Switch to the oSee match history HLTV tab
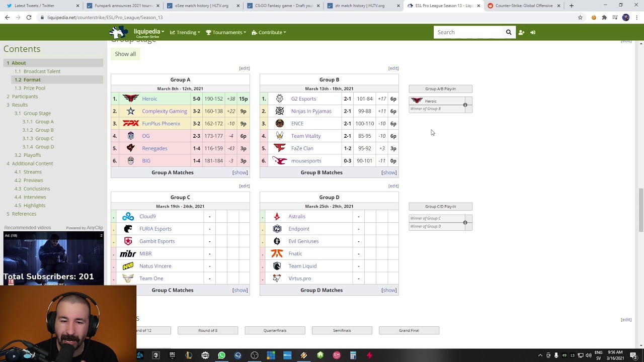 tap(202, 6)
